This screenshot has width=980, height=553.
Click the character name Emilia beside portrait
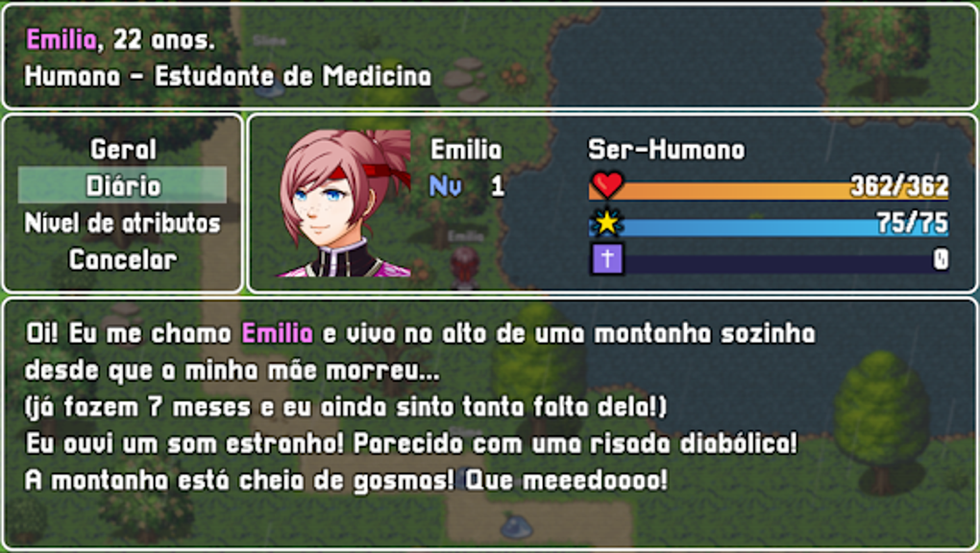(x=466, y=150)
